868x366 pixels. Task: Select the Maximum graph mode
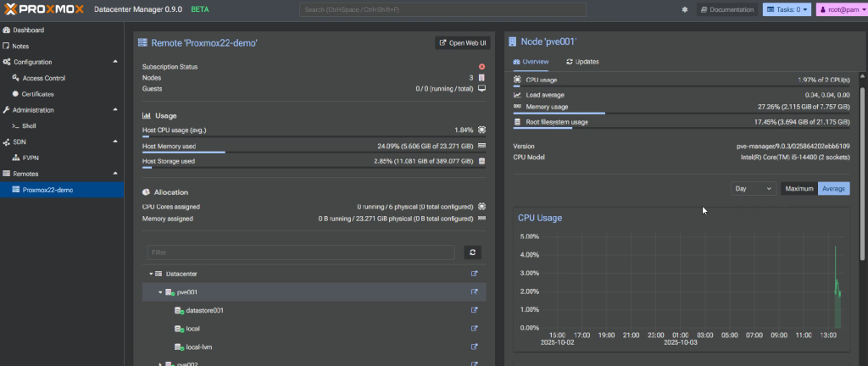pyautogui.click(x=798, y=189)
